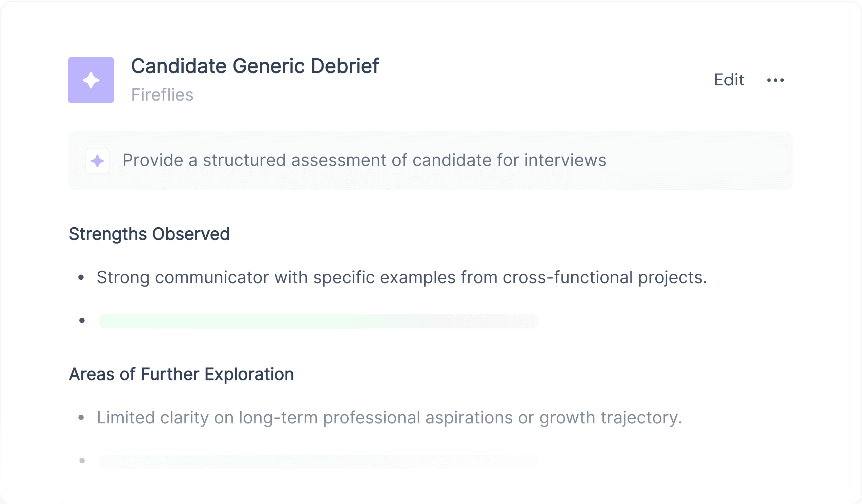The width and height of the screenshot is (862, 504).
Task: Click the prompt text about structured assessment
Action: pyautogui.click(x=364, y=160)
